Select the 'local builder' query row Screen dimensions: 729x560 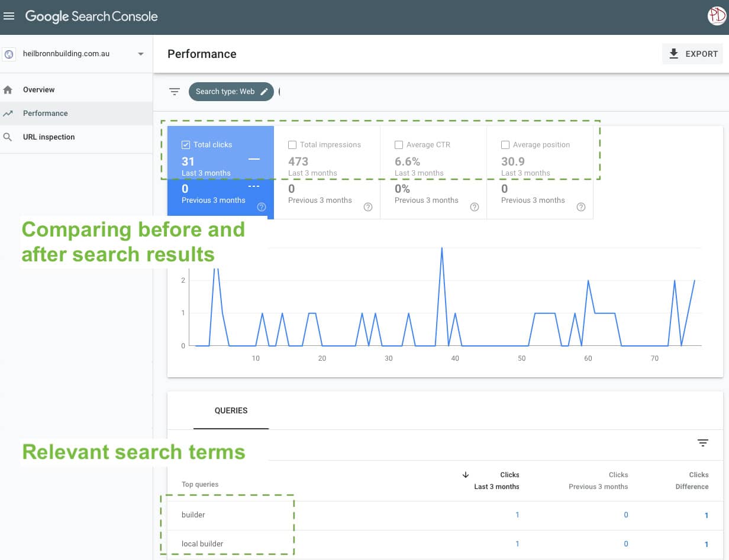[445, 544]
